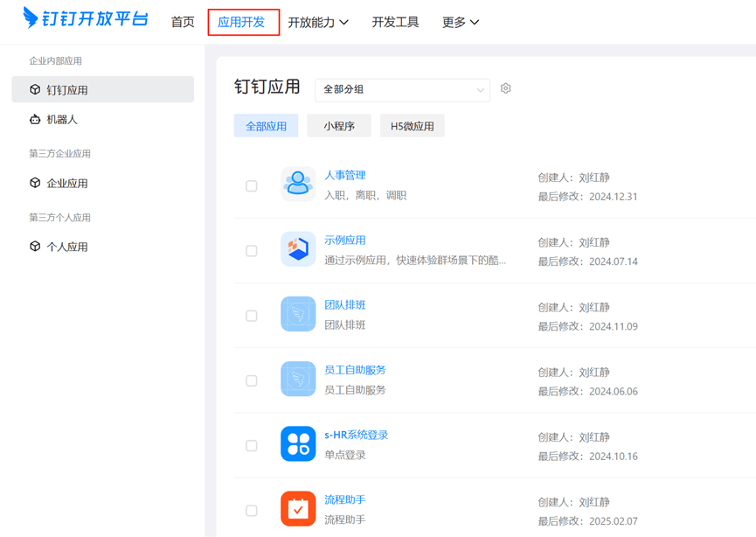Open the 应用开发 navigation tab

click(x=241, y=22)
